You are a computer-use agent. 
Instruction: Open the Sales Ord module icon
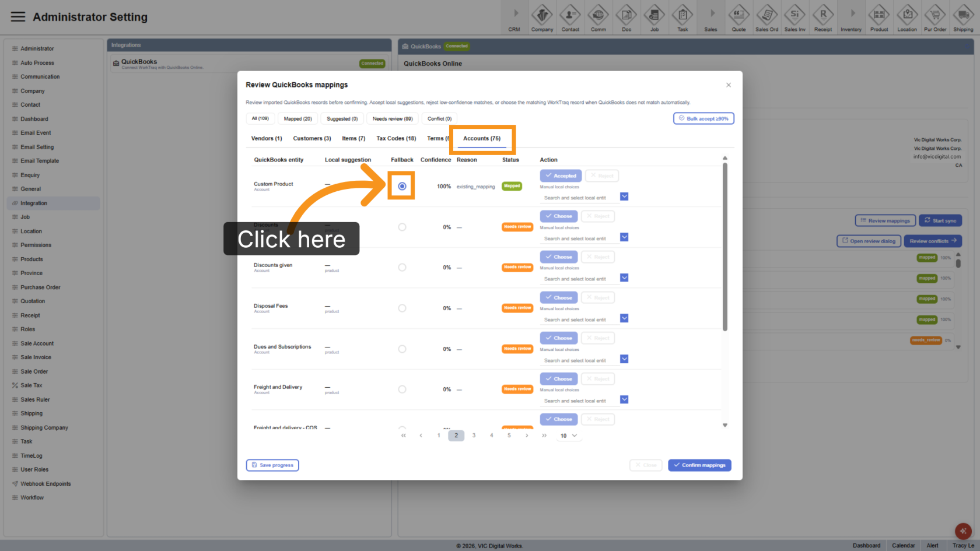766,17
